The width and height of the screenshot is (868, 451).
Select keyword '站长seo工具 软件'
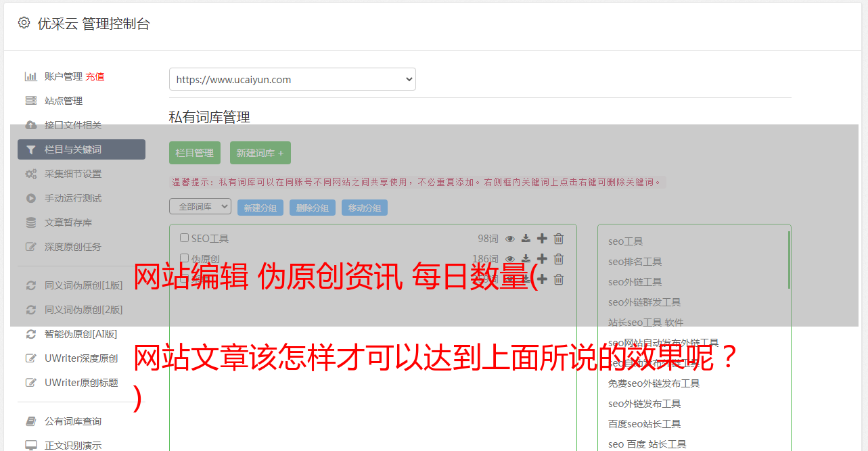pyautogui.click(x=645, y=323)
